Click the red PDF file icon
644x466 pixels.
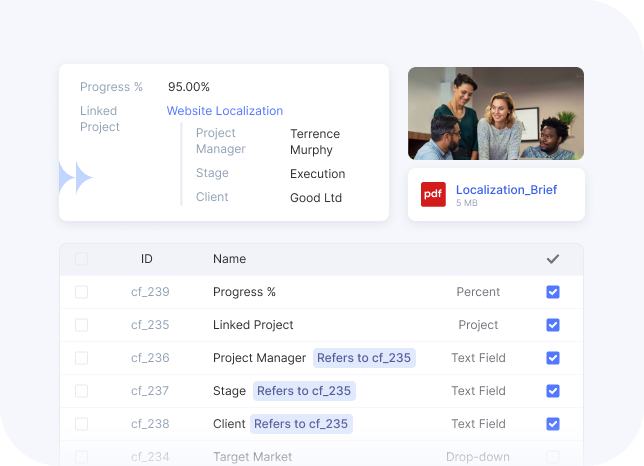pos(433,195)
